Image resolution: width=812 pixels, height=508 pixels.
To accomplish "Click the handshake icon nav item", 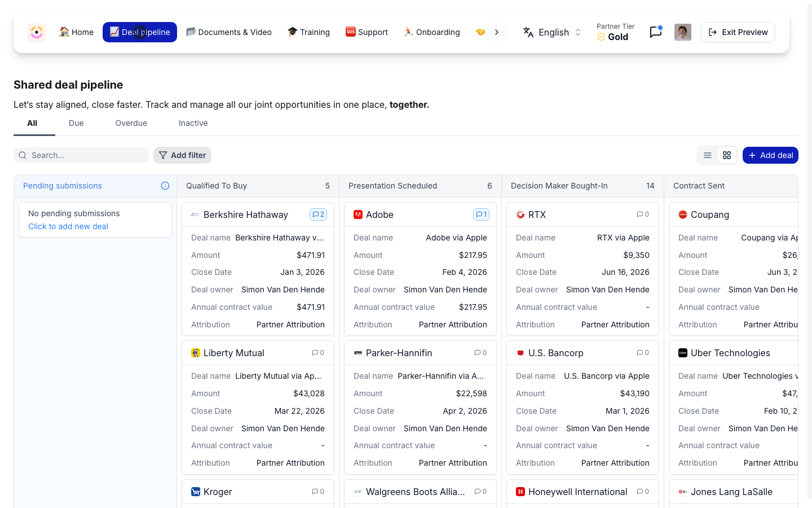I will [x=480, y=32].
